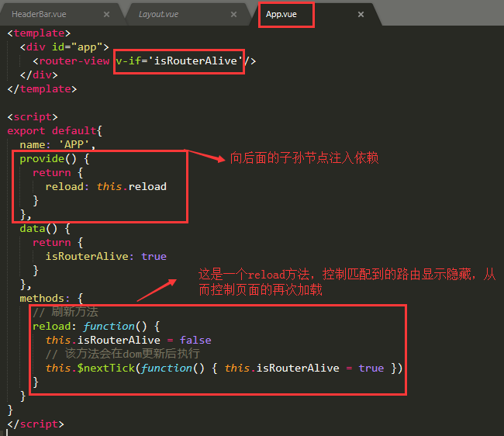
Task: Click the this.isRouterAlive = false line
Action: pyautogui.click(x=129, y=340)
